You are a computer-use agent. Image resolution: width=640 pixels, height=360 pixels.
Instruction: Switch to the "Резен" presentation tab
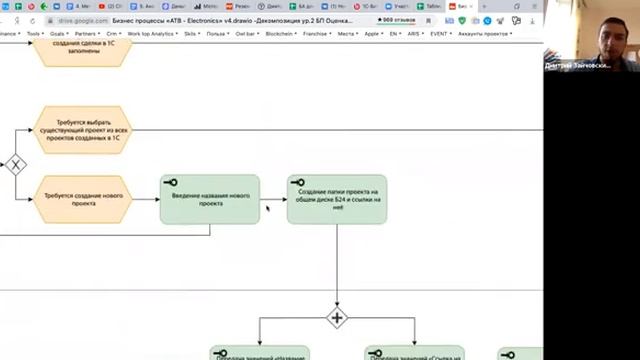pos(238,7)
